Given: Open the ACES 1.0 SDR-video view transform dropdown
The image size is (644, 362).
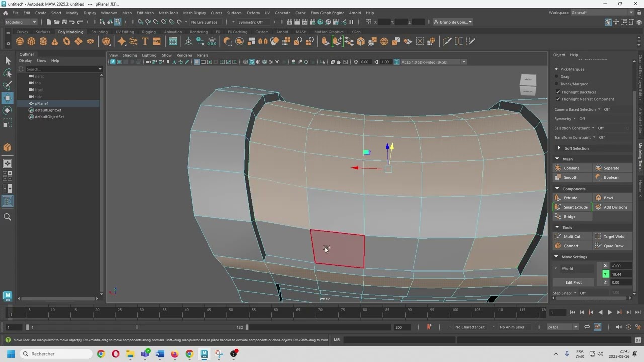Looking at the screenshot, I should 463,62.
